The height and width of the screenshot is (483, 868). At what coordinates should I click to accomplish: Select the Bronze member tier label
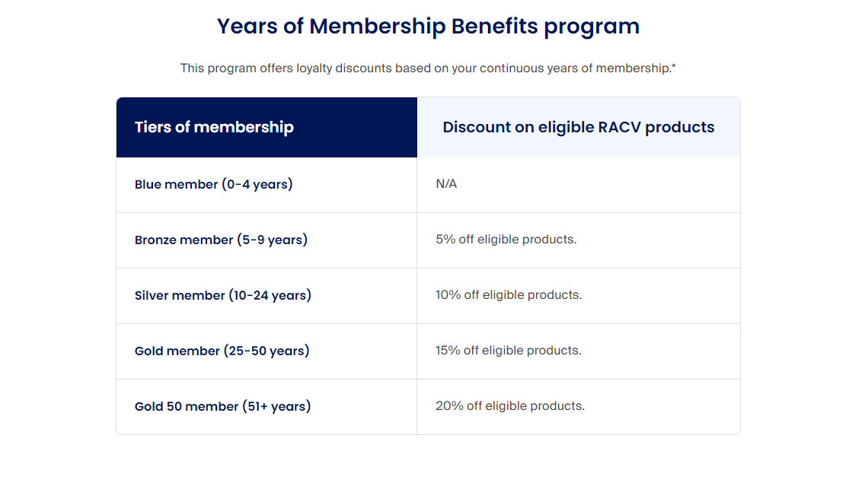click(183, 240)
